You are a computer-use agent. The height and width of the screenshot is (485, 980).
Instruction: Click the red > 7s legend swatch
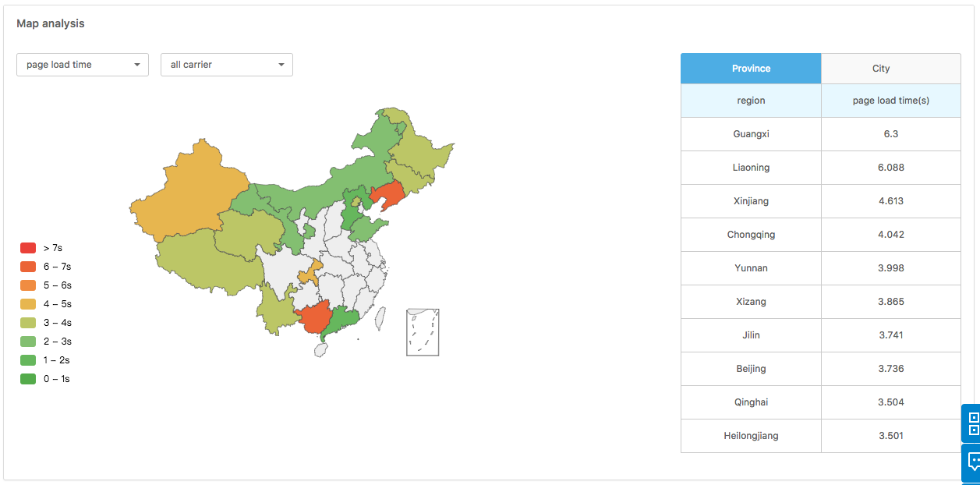click(x=28, y=248)
